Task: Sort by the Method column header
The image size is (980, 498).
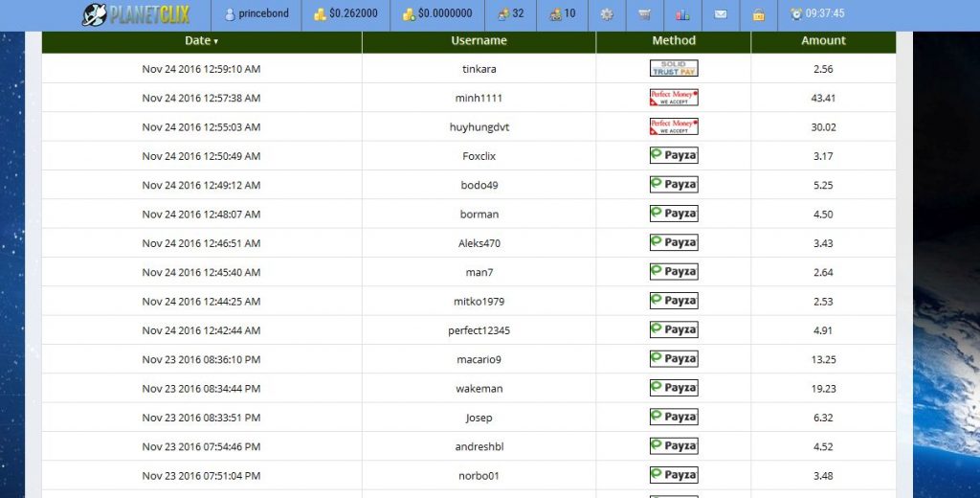Action: coord(674,41)
